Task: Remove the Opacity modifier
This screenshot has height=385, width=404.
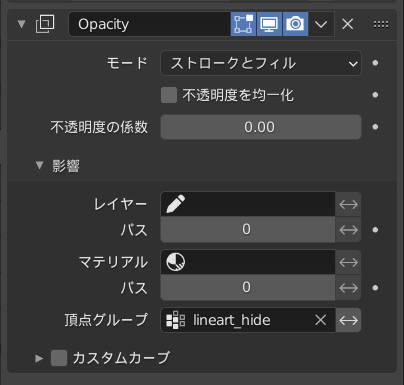Action: coord(348,24)
